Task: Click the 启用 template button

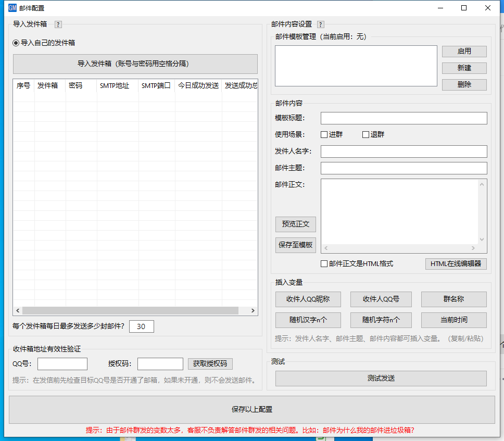Action: [464, 51]
